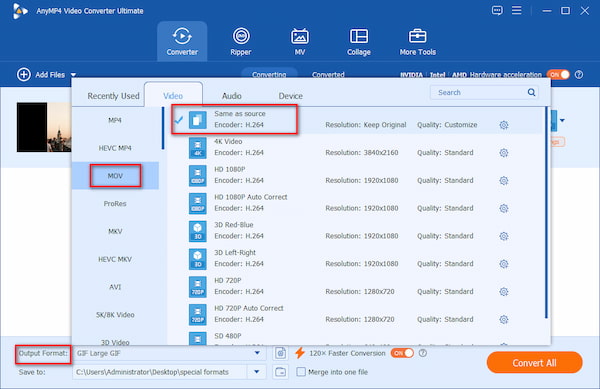Open settings gear for HD 1080P preset

[504, 181]
